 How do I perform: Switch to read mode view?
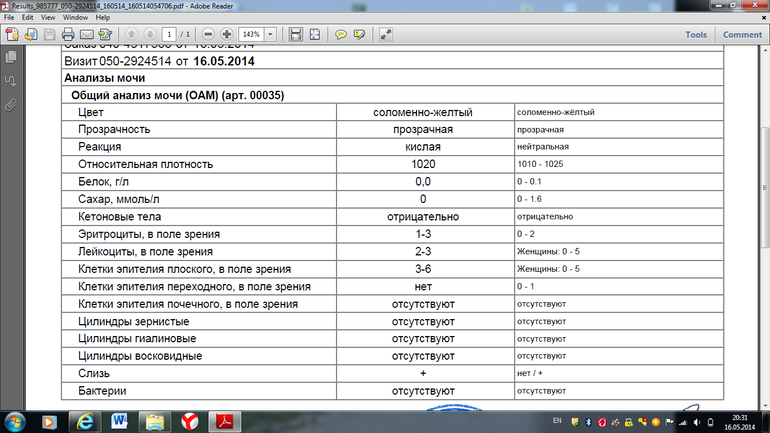[386, 35]
